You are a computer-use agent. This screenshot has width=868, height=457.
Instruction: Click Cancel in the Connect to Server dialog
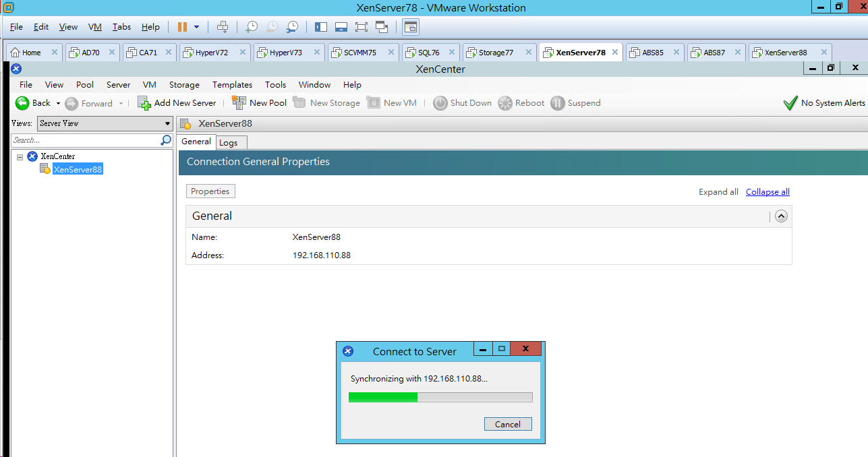pyautogui.click(x=508, y=424)
